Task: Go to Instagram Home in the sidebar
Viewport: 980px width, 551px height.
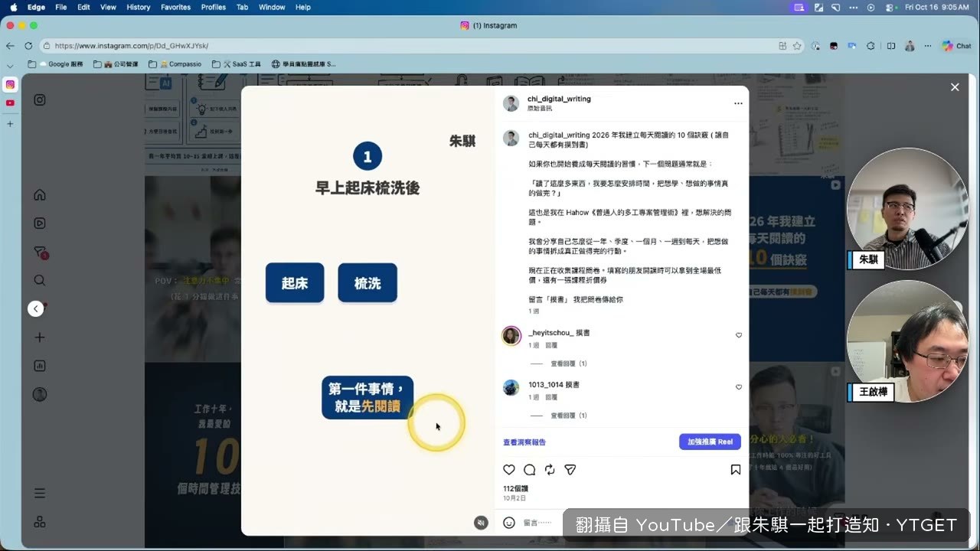Action: point(40,195)
